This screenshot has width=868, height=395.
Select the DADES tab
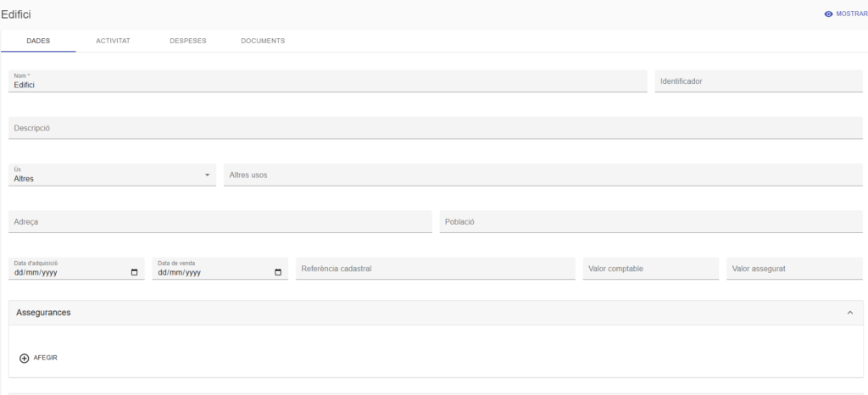(x=38, y=41)
